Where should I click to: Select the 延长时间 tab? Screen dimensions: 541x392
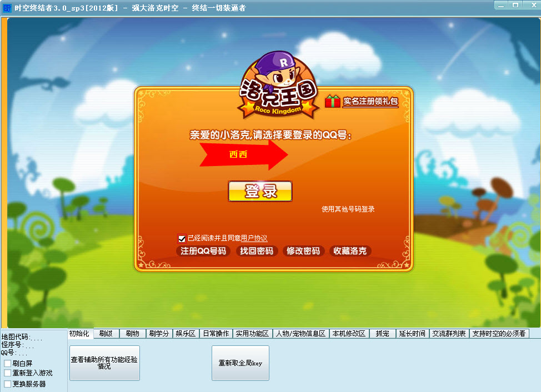pyautogui.click(x=412, y=333)
